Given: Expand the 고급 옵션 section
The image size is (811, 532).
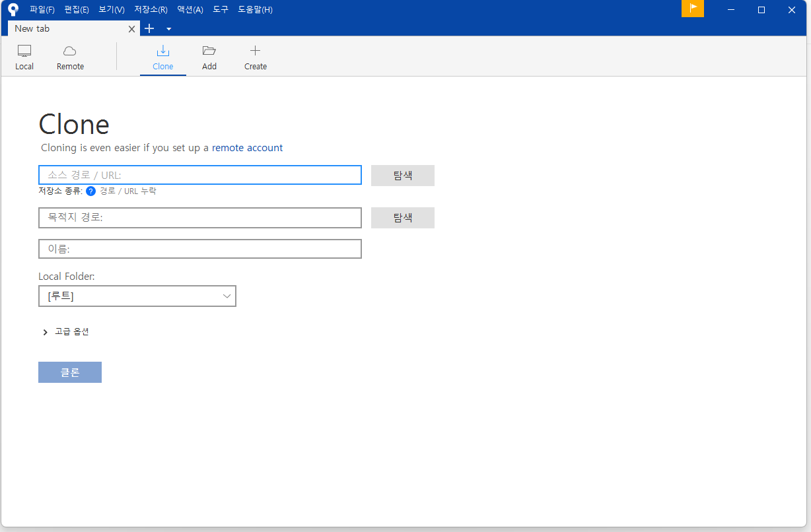Looking at the screenshot, I should click(x=65, y=331).
